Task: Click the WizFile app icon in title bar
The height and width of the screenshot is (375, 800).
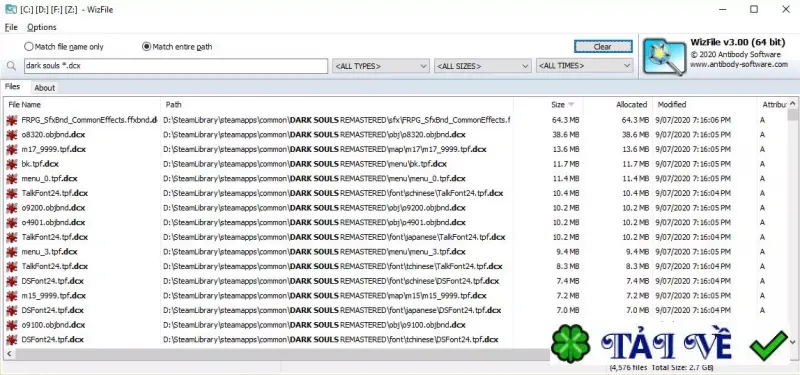Action: 10,9
